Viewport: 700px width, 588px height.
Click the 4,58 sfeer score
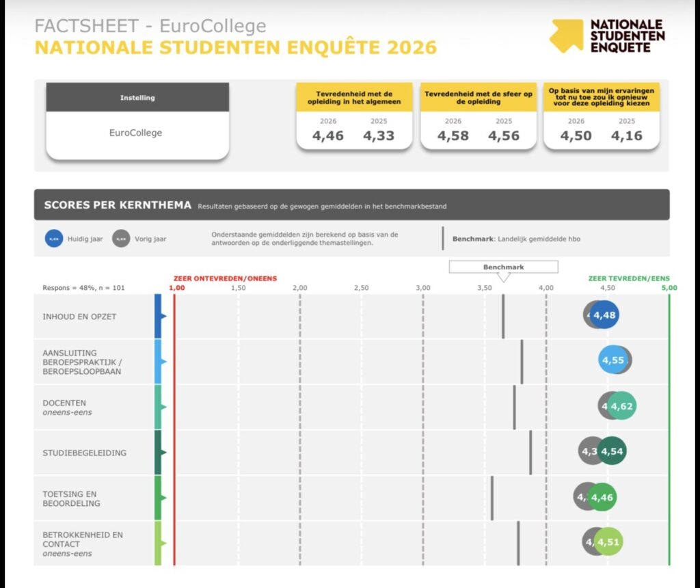(x=453, y=136)
